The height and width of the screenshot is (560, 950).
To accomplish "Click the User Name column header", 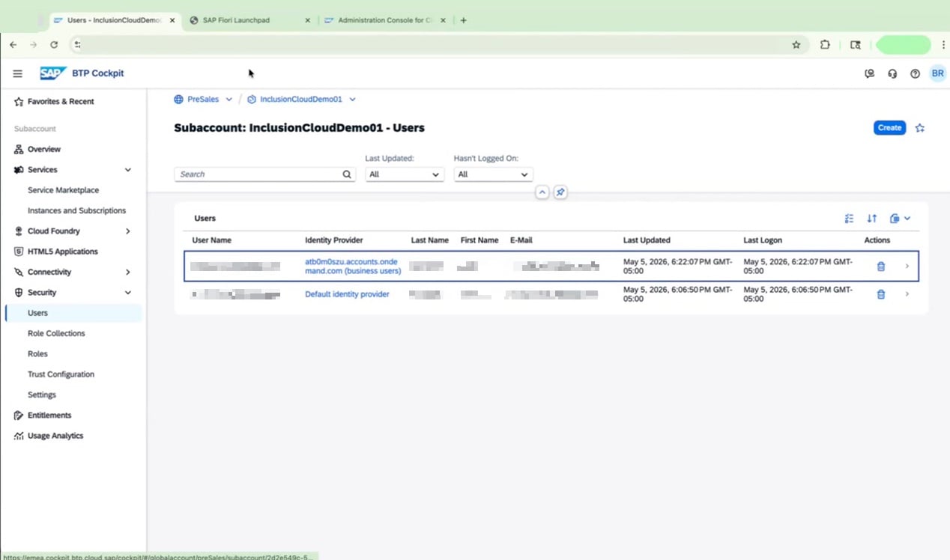I will (x=211, y=240).
